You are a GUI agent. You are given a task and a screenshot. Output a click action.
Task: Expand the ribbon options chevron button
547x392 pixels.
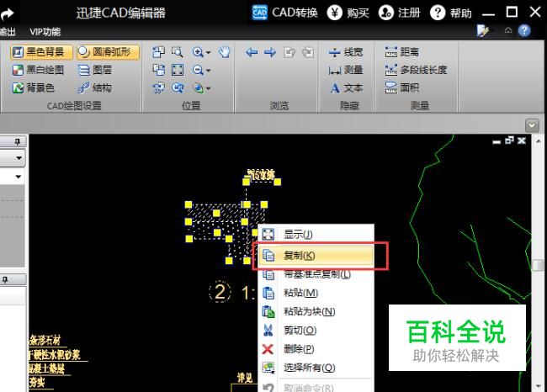click(532, 125)
